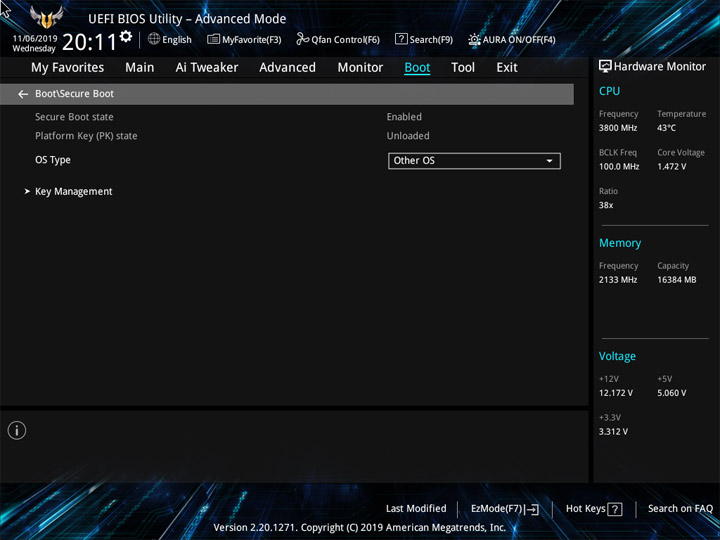The height and width of the screenshot is (540, 720).
Task: Go to the Monitor tab
Action: 360,68
